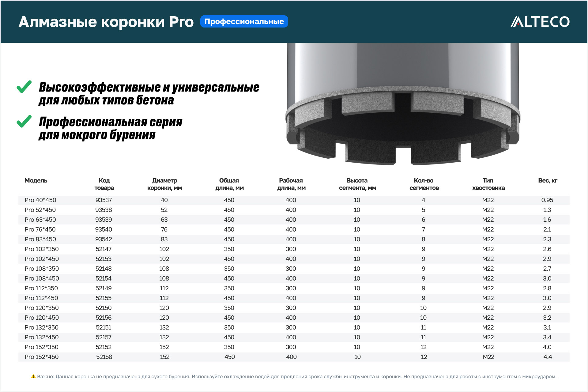The height and width of the screenshot is (392, 588).
Task: Select model Pro 52*450
Action: coord(40,210)
